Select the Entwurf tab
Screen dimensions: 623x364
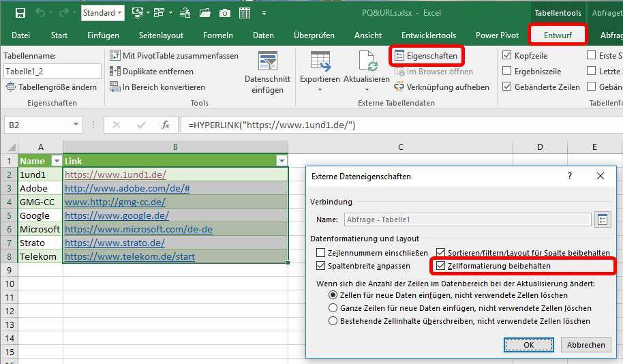coord(558,35)
